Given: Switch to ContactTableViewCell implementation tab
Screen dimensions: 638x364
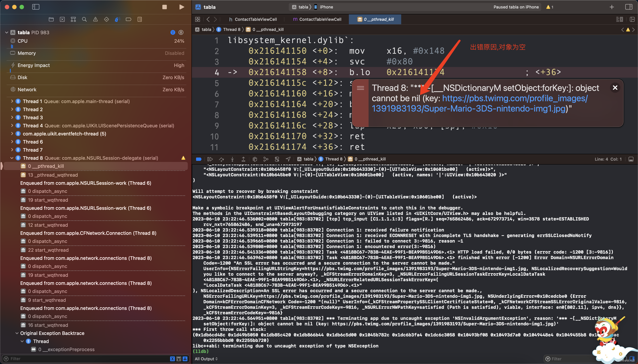Looking at the screenshot, I should [317, 19].
